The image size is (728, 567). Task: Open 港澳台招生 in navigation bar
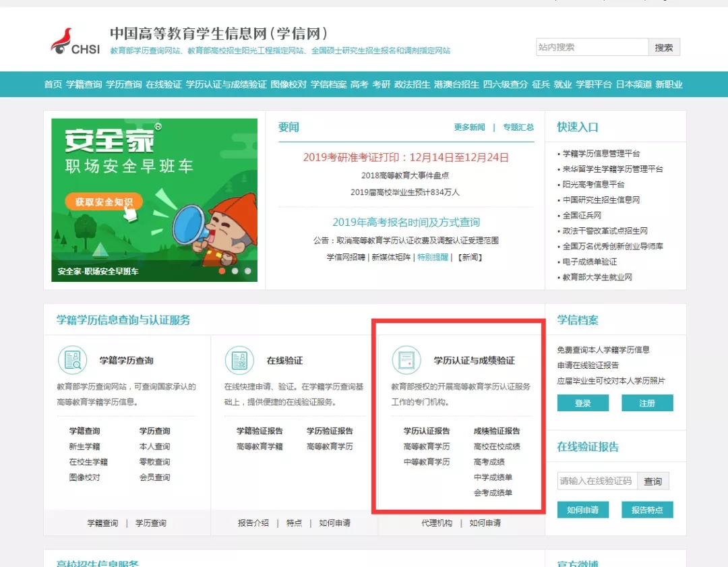pos(456,84)
